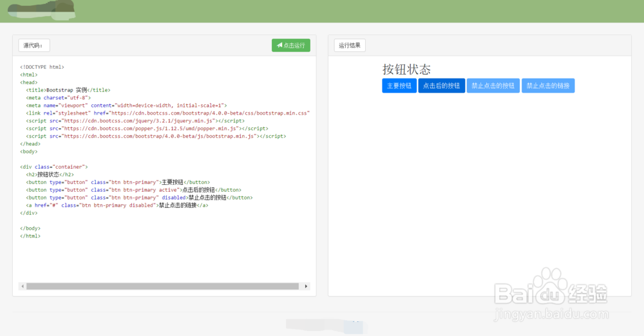This screenshot has height=336, width=644.
Task: Click the active 点击后的按钮 button
Action: (x=442, y=86)
